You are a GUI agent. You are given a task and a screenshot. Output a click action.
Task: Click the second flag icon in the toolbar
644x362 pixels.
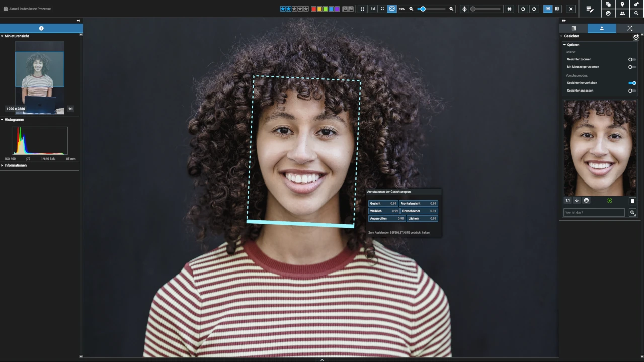coord(351,9)
